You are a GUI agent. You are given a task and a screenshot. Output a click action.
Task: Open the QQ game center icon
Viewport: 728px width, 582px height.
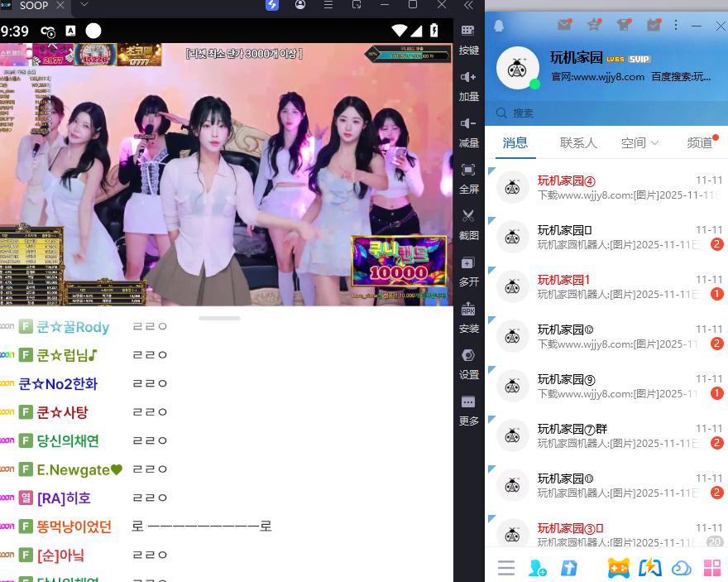tap(617, 567)
